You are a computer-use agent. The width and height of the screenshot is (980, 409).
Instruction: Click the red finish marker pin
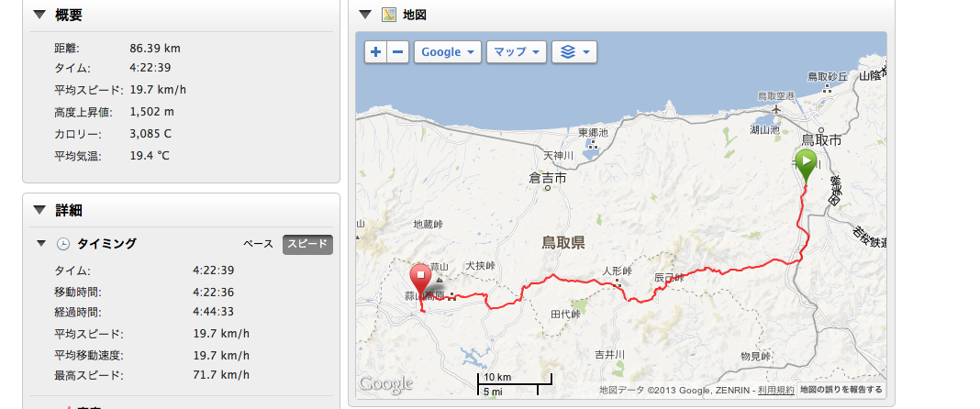[420, 281]
